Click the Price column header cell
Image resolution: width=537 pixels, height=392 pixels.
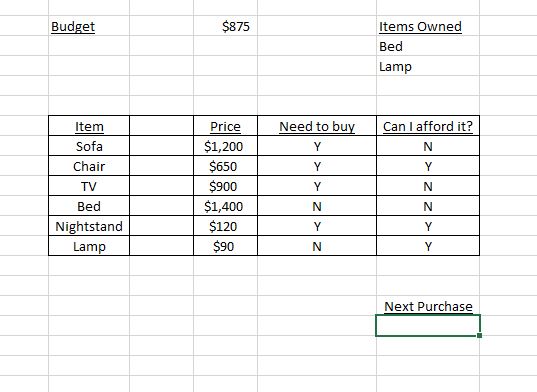(225, 126)
